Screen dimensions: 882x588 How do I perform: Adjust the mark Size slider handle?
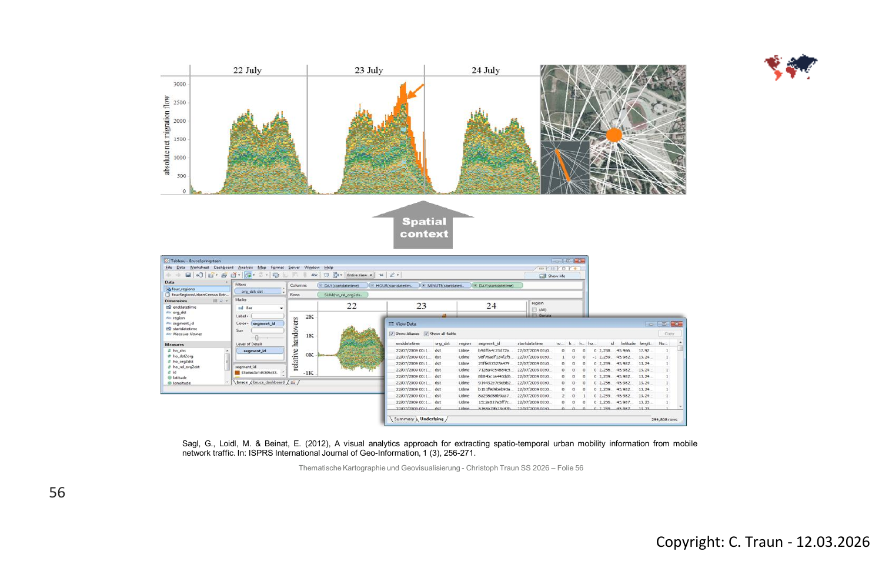(x=256, y=338)
